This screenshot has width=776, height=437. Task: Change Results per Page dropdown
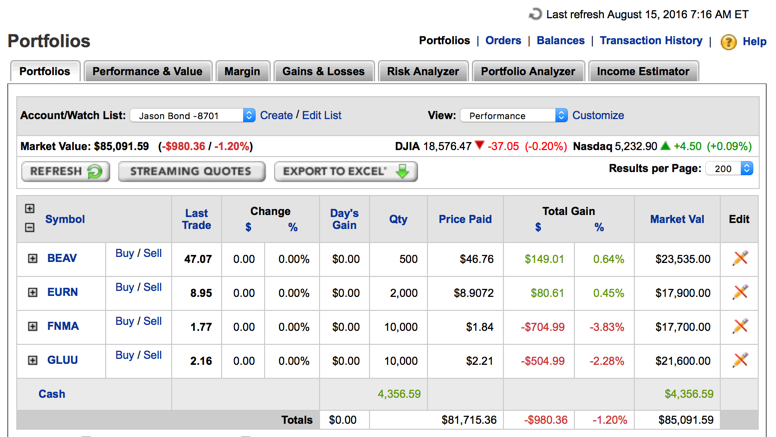[x=729, y=169]
